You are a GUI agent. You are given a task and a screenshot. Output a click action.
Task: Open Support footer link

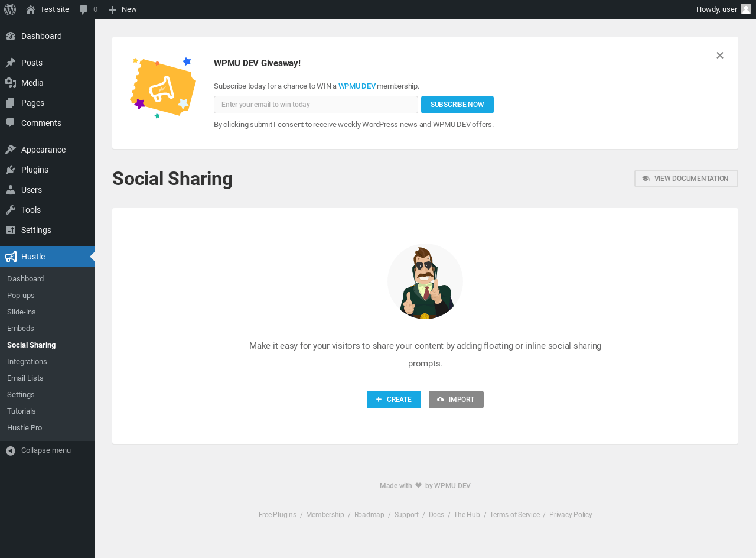(x=406, y=515)
